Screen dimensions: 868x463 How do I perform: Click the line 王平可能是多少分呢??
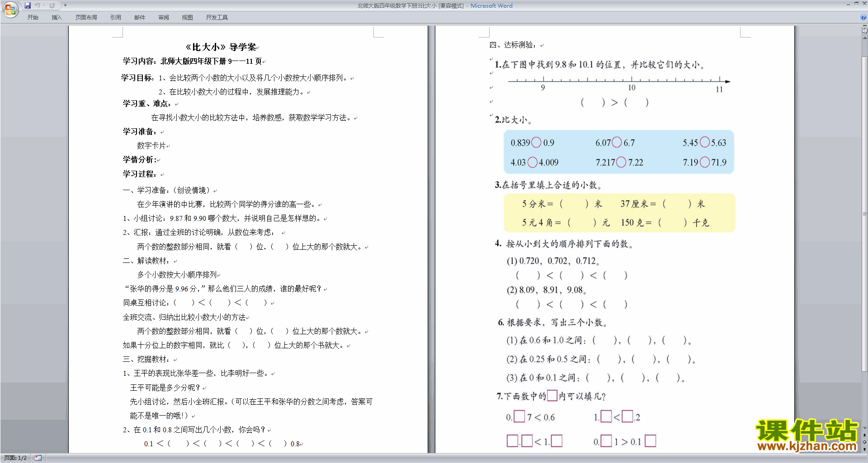coord(165,388)
